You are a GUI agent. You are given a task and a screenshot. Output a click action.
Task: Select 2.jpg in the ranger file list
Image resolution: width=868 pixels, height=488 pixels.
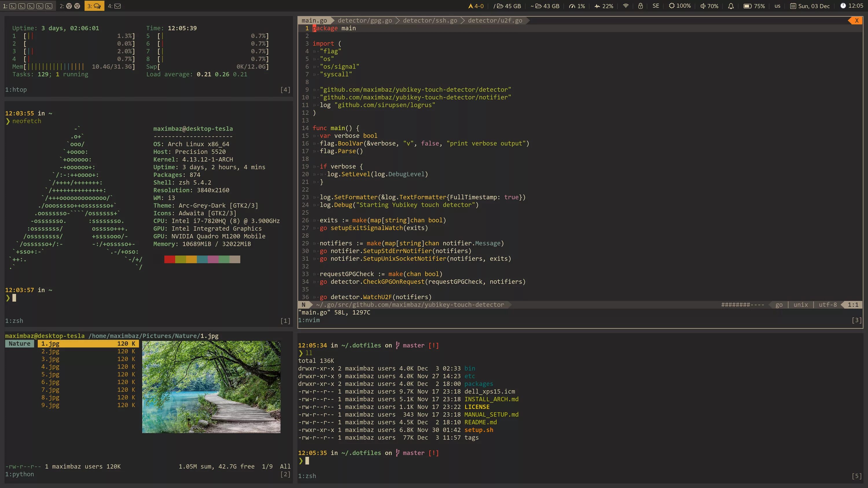coord(88,351)
